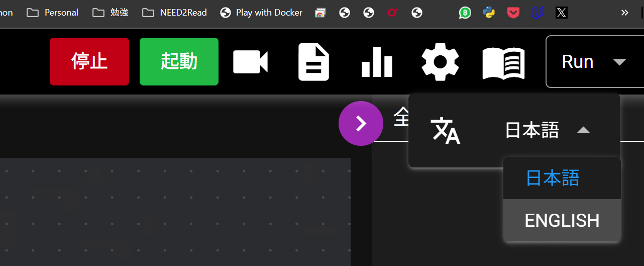Open the 勉強 bookmarks folder
This screenshot has width=644, height=266.
(x=111, y=13)
